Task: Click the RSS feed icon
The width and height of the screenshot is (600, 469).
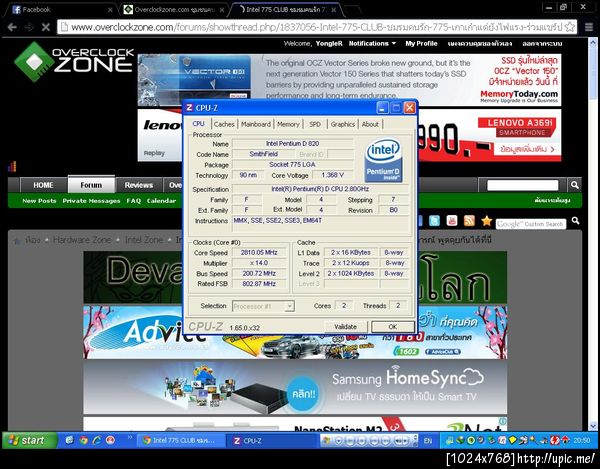Action: tap(469, 221)
